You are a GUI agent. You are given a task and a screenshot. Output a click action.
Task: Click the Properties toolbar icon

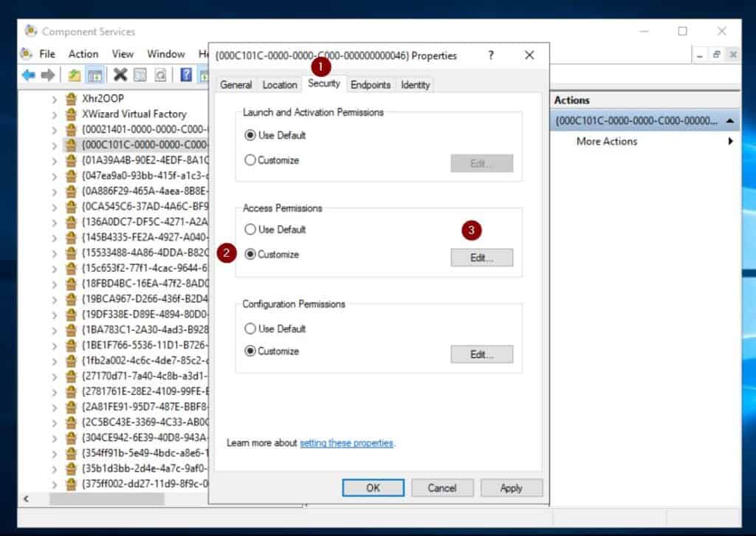(x=140, y=75)
